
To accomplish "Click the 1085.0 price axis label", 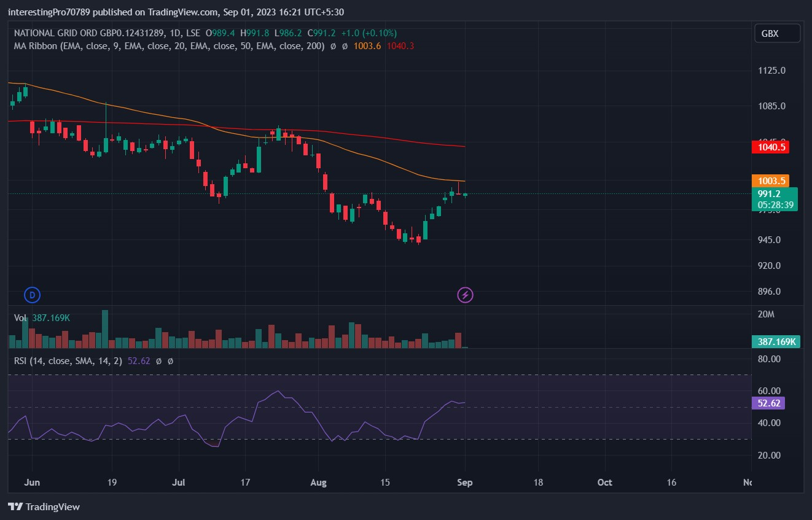I will coord(772,106).
